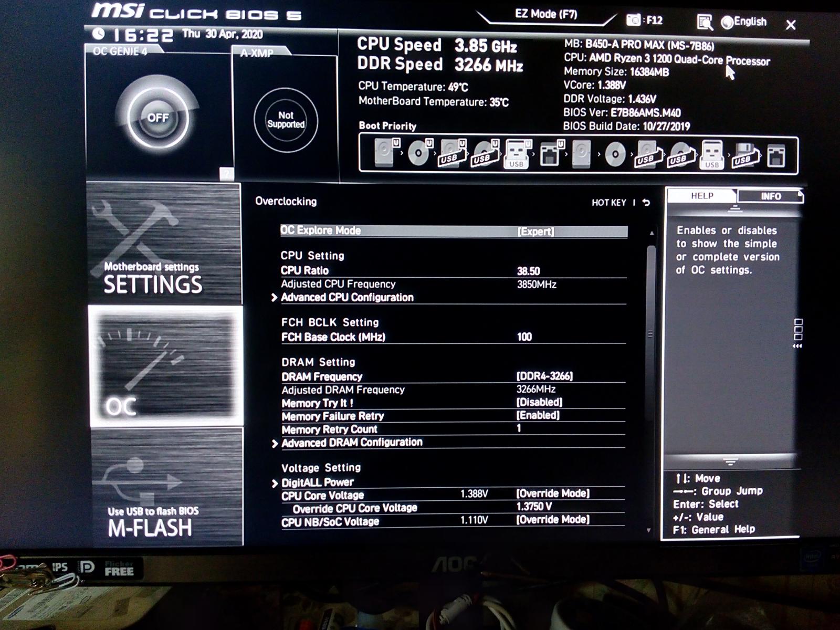The image size is (840, 630).
Task: Select the CPU Ratio value 38.50
Action: pos(528,271)
